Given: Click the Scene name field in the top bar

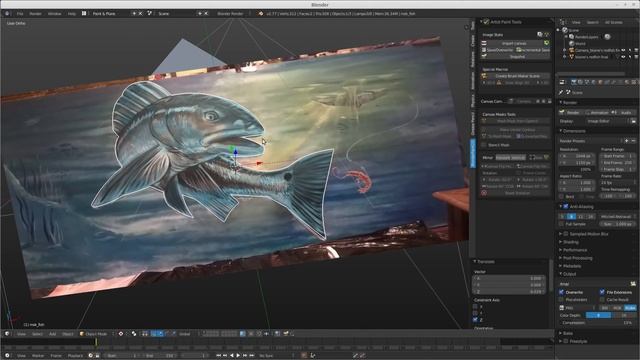Looking at the screenshot, I should click(176, 13).
